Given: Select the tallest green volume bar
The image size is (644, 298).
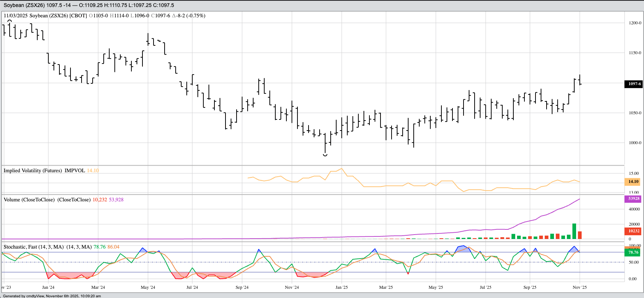Looking at the screenshot, I should pos(574,231).
